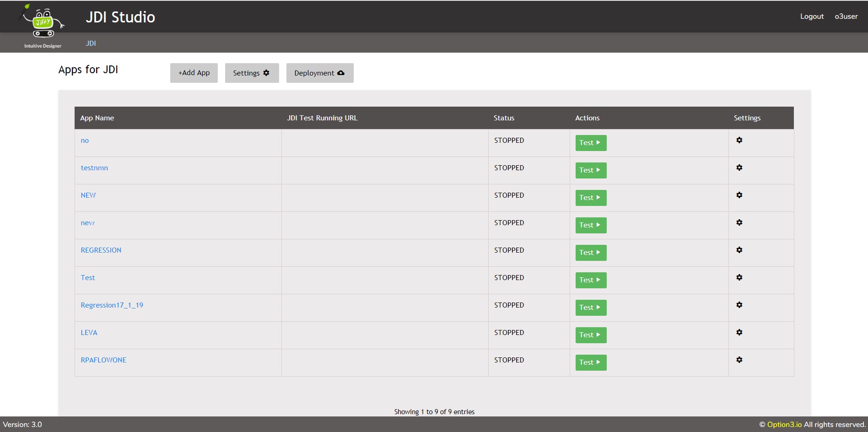Open settings gear for the testnmn app
The height and width of the screenshot is (432, 868).
739,167
